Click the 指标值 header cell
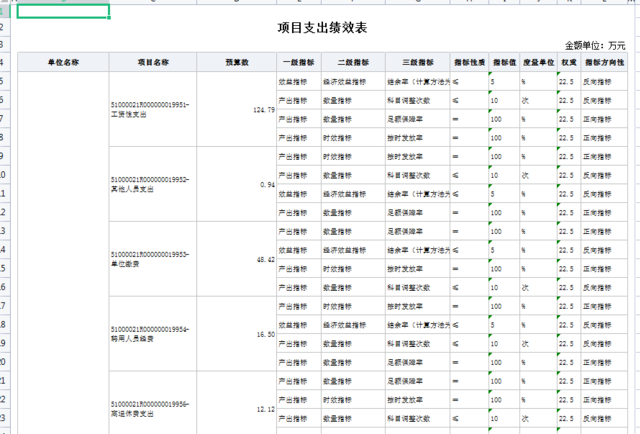 (x=504, y=62)
